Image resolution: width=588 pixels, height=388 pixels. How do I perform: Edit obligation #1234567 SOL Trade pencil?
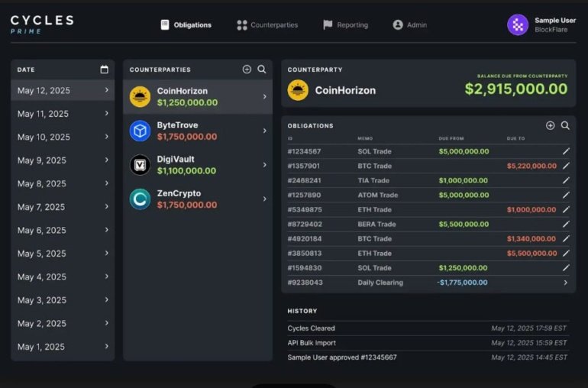coord(566,151)
